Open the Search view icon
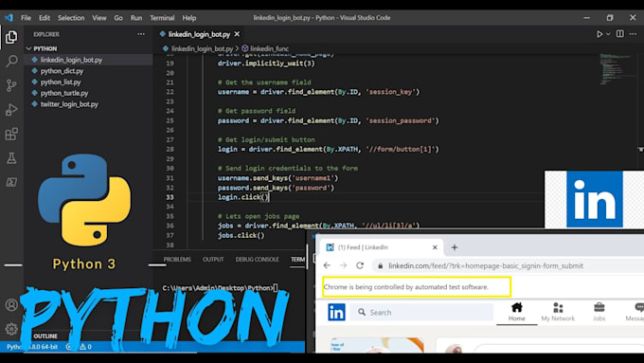This screenshot has width=644, height=363. point(11,61)
